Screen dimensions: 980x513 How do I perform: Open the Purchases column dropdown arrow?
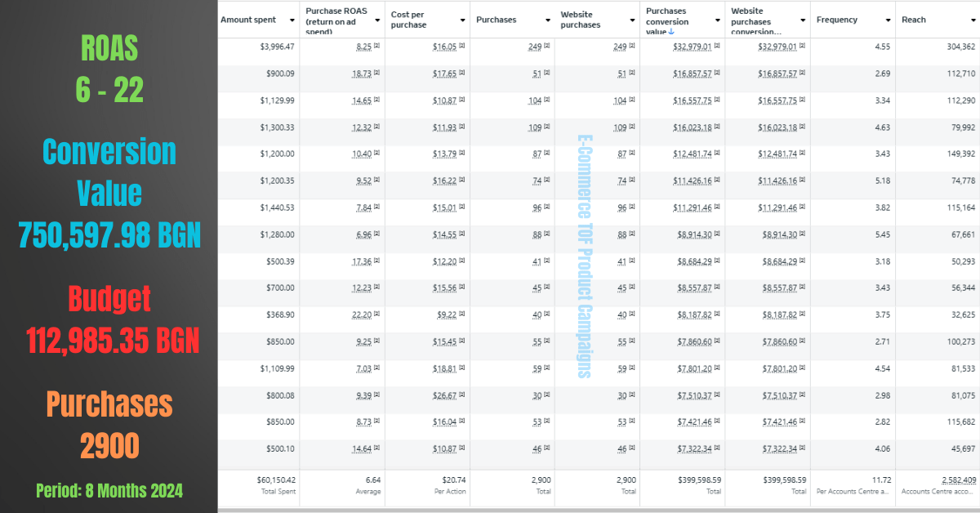548,20
